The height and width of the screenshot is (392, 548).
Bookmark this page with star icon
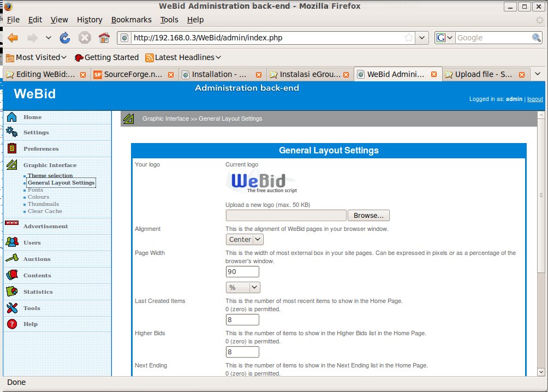(409, 38)
